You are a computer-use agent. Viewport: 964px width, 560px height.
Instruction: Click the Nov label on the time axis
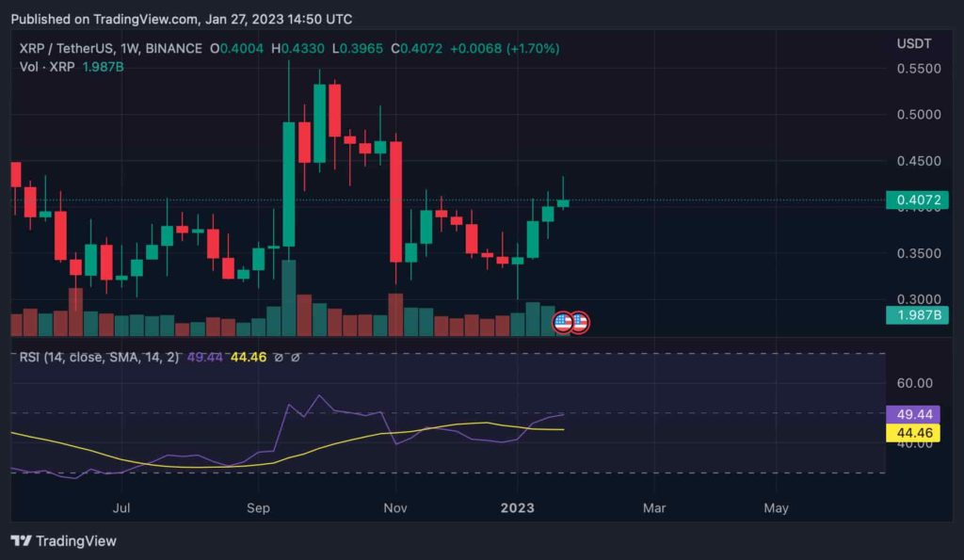(x=394, y=507)
